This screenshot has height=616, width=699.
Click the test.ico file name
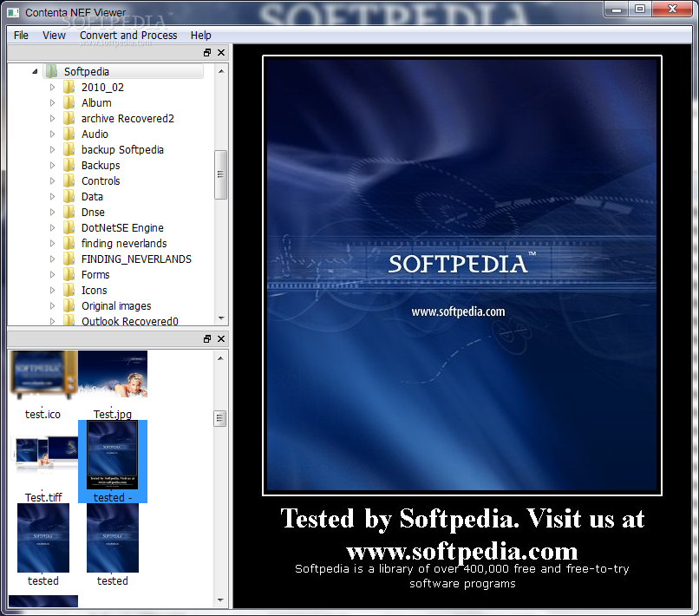pos(42,414)
